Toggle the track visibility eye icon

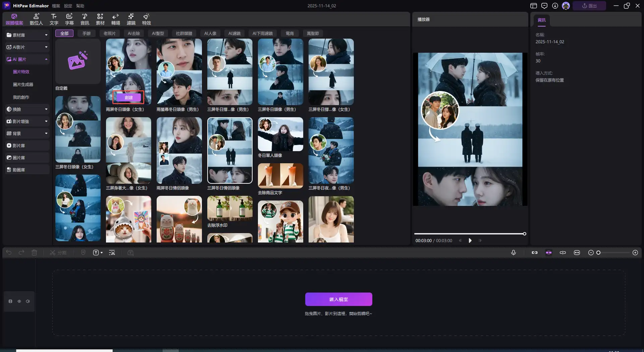pyautogui.click(x=19, y=301)
